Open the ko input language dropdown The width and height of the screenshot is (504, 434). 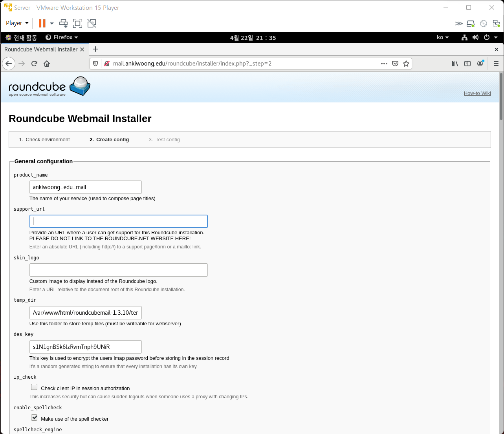[443, 37]
